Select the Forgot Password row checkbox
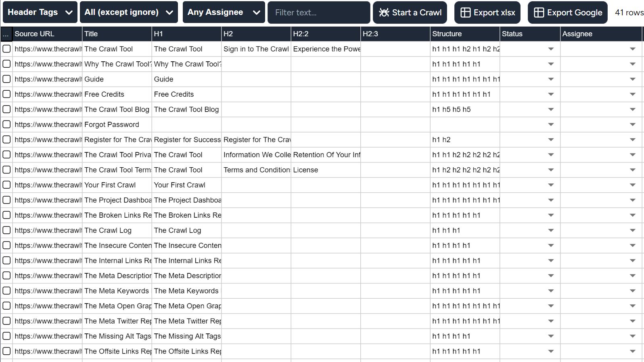This screenshot has height=362, width=644. [6, 125]
